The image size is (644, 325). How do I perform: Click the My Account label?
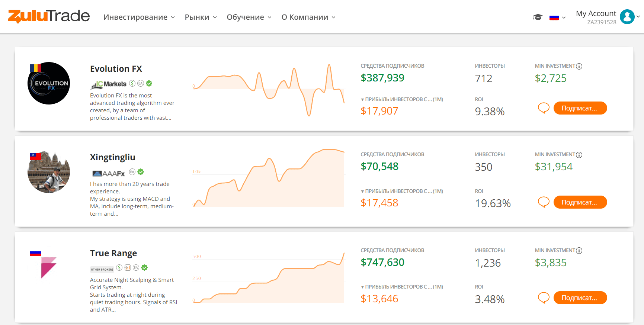click(596, 13)
